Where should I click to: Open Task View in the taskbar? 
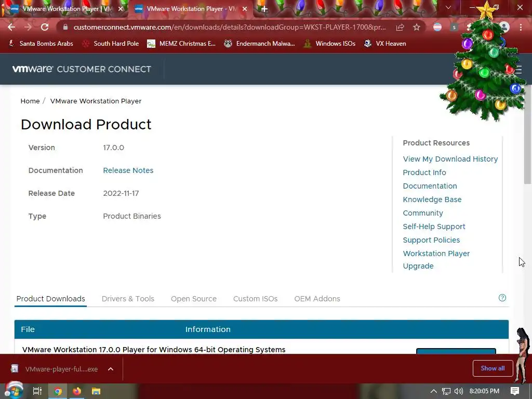point(37,391)
